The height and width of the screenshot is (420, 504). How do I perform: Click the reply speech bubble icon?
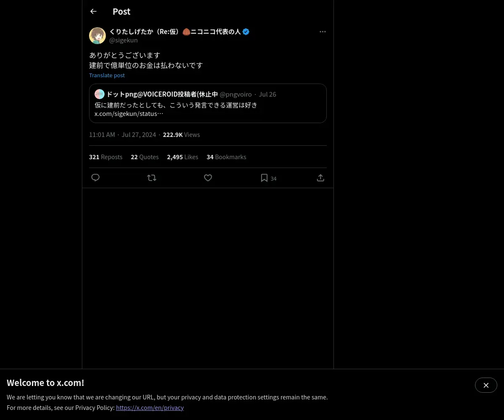click(95, 178)
